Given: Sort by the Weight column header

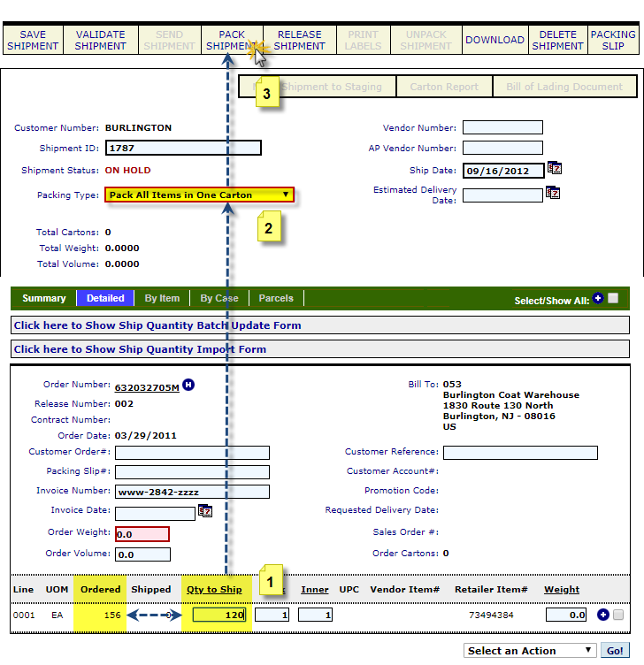Looking at the screenshot, I should click(x=562, y=589).
